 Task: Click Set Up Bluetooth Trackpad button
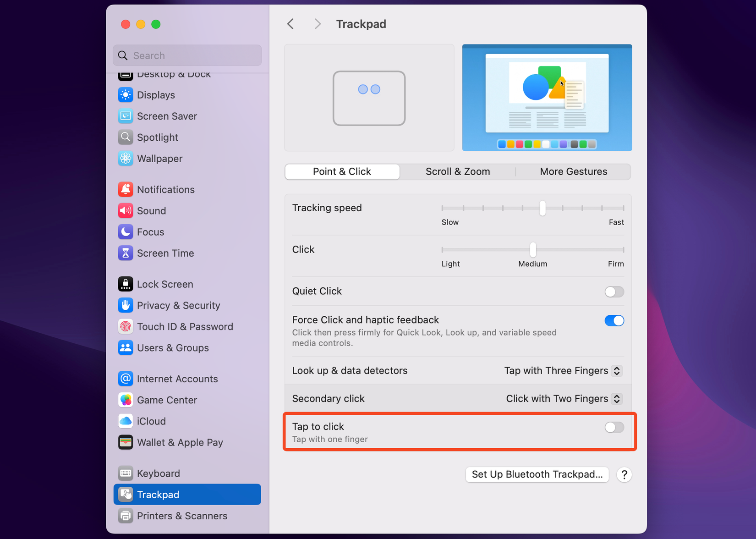[x=537, y=474]
